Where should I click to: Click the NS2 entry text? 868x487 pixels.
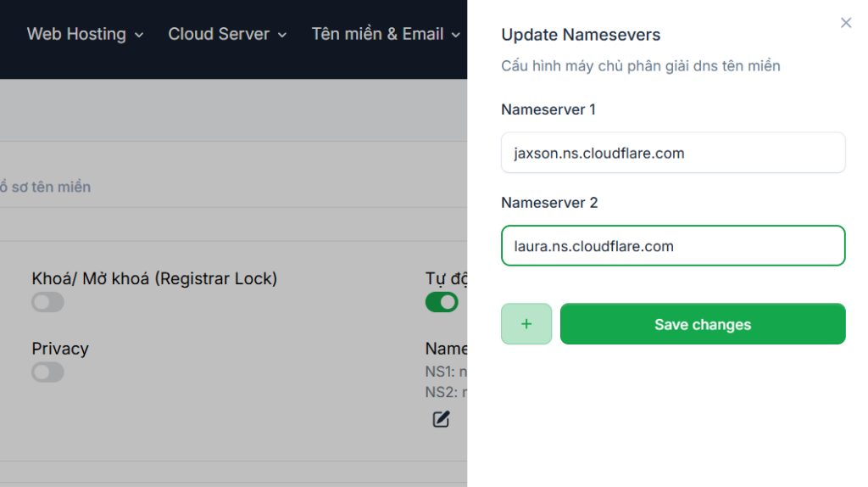[446, 392]
